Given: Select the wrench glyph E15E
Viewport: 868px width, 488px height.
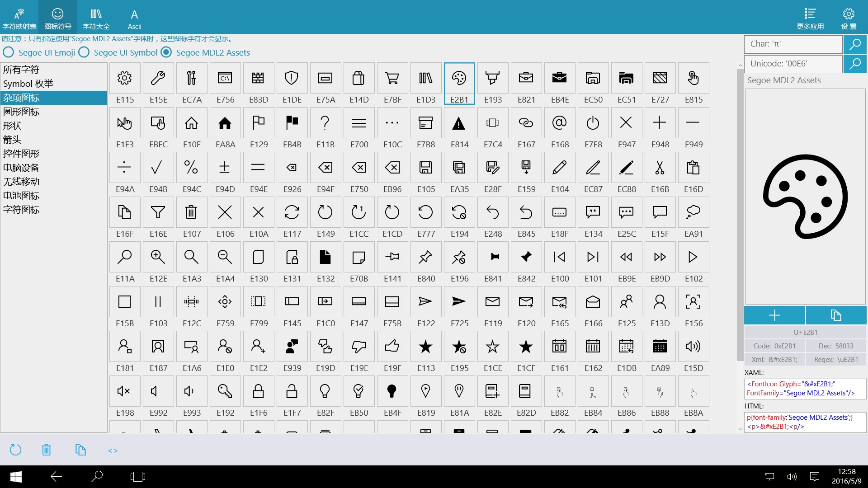Looking at the screenshot, I should pos(158,78).
